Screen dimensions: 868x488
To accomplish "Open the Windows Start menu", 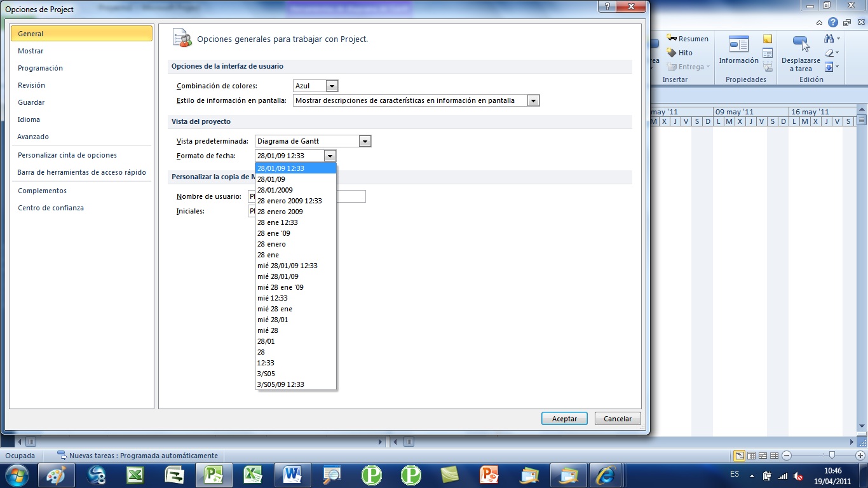I will (x=17, y=475).
